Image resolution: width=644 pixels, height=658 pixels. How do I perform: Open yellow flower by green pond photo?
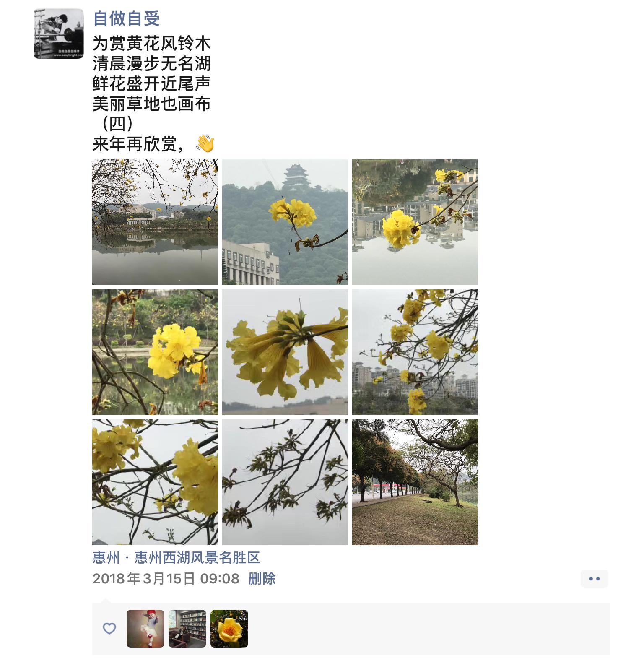[155, 352]
